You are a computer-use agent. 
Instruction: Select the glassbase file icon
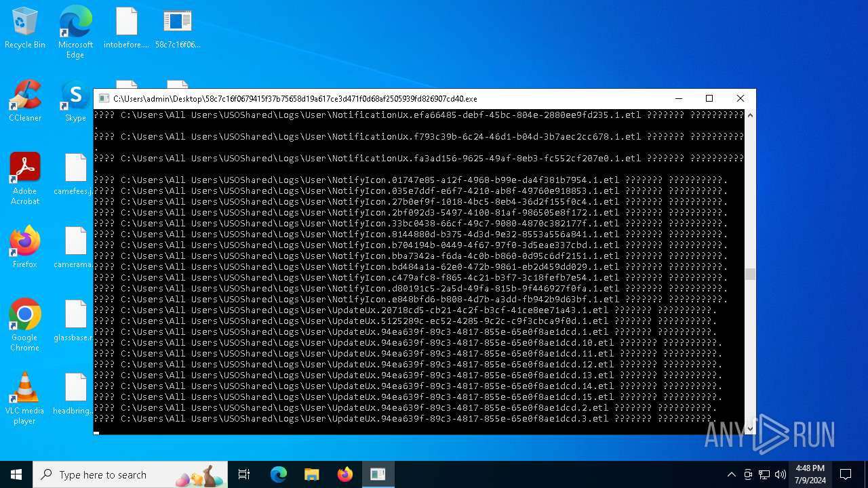tap(73, 321)
